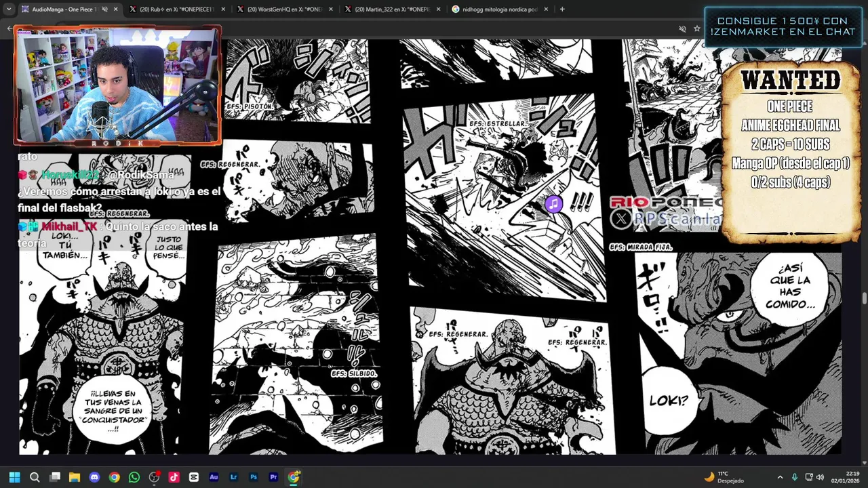Open weather widget showing 11°C Despejado

pos(724,477)
